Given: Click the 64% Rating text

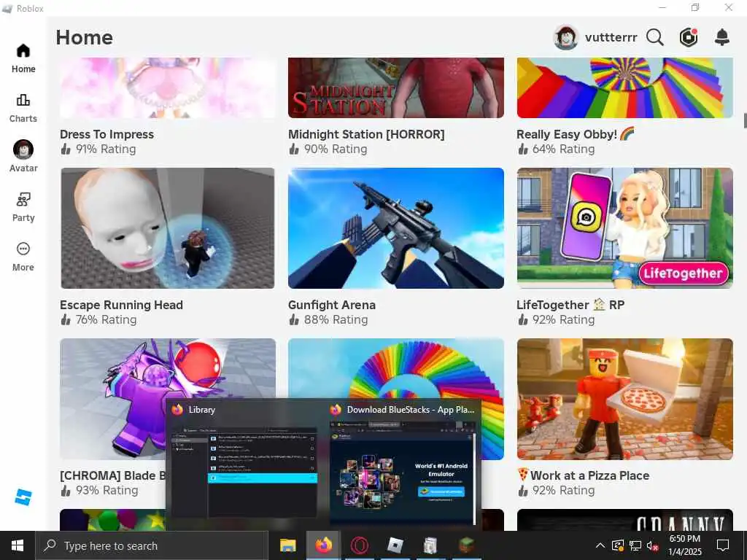Looking at the screenshot, I should 564,149.
